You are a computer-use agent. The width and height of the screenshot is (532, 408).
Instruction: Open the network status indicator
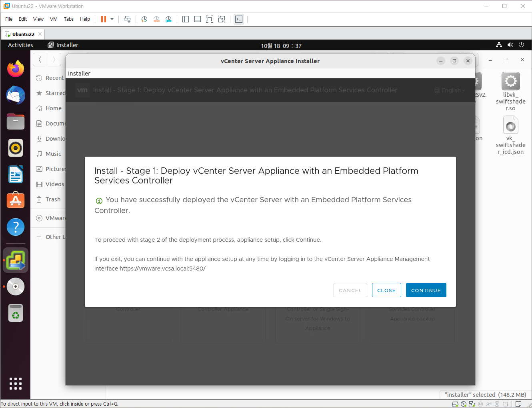point(499,45)
